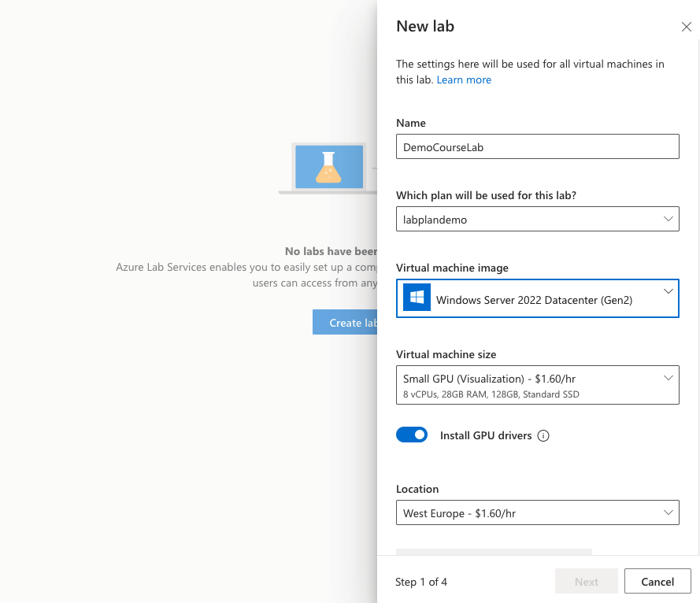Toggle Install GPU drivers switch
Image resolution: width=700 pixels, height=603 pixels.
point(412,435)
